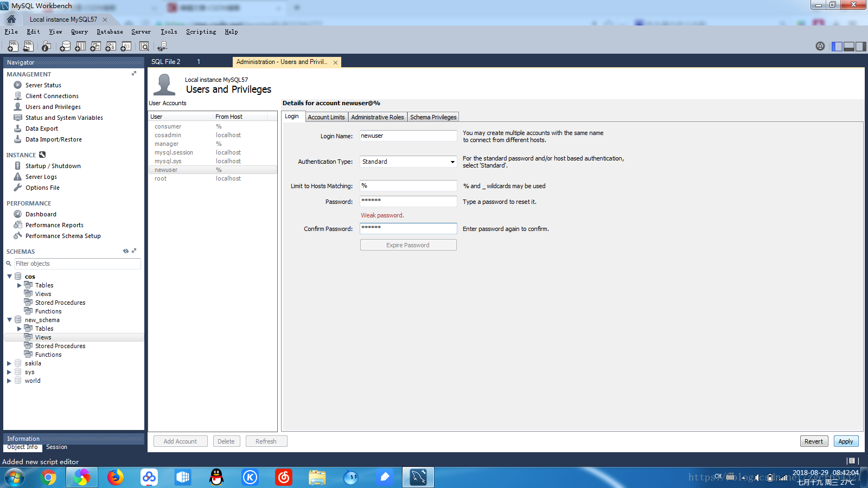Toggle the right secondary sidebar visibility

(860, 47)
